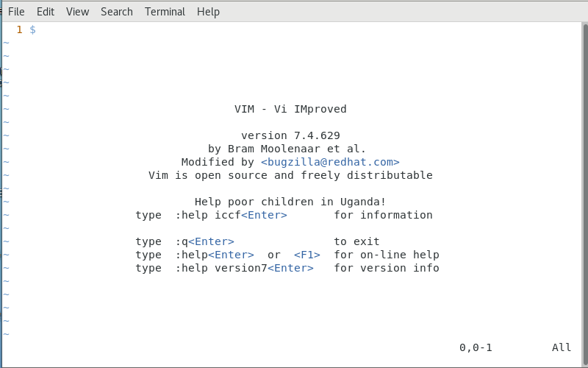
Task: Click line number 1 in vim
Action: tap(20, 29)
